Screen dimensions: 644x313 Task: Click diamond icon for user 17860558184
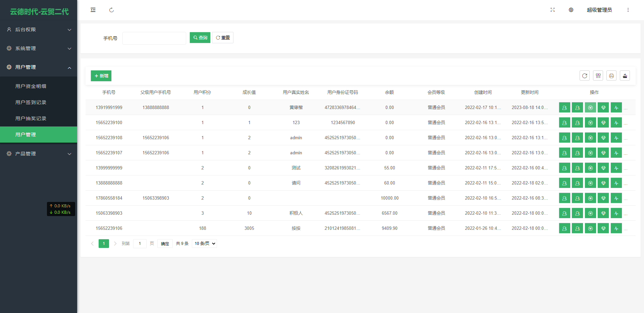click(x=603, y=198)
